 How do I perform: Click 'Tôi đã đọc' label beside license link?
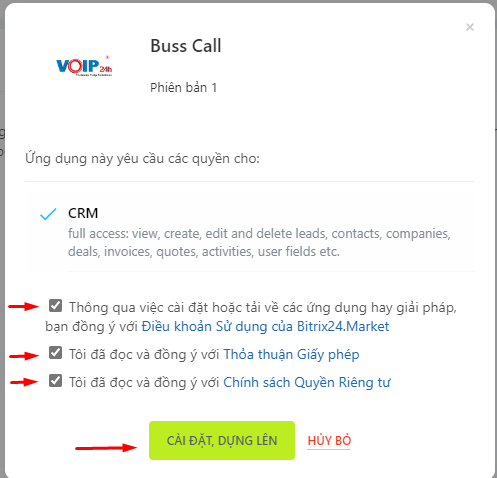click(144, 354)
